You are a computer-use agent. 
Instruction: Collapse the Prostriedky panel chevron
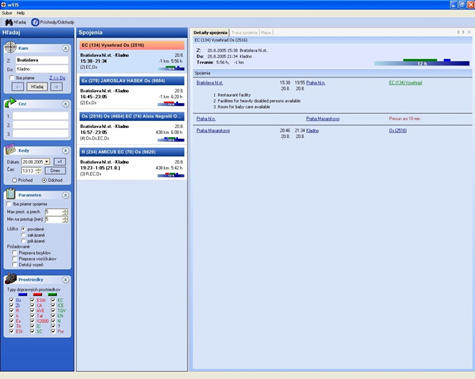(x=65, y=280)
